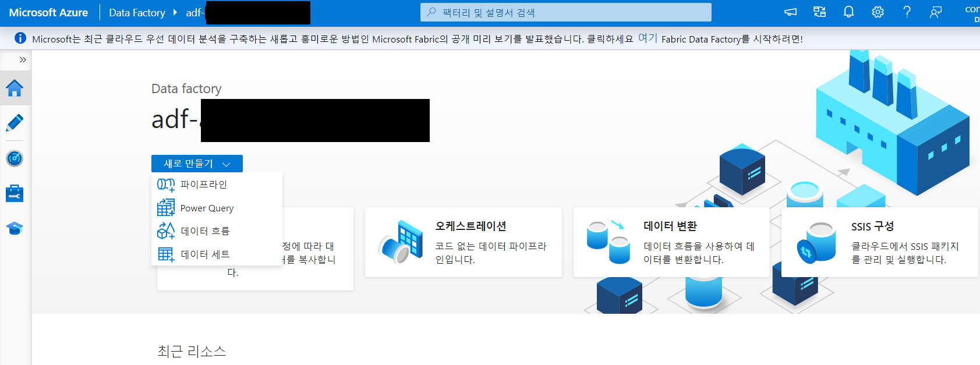Click the Microsoft Azure logo text
Viewport: 980px width, 365px height.
coord(48,12)
